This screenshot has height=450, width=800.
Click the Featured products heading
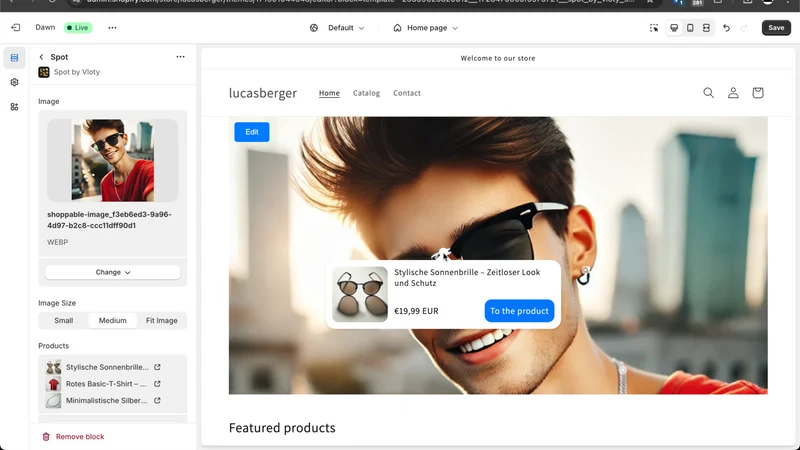[282, 428]
